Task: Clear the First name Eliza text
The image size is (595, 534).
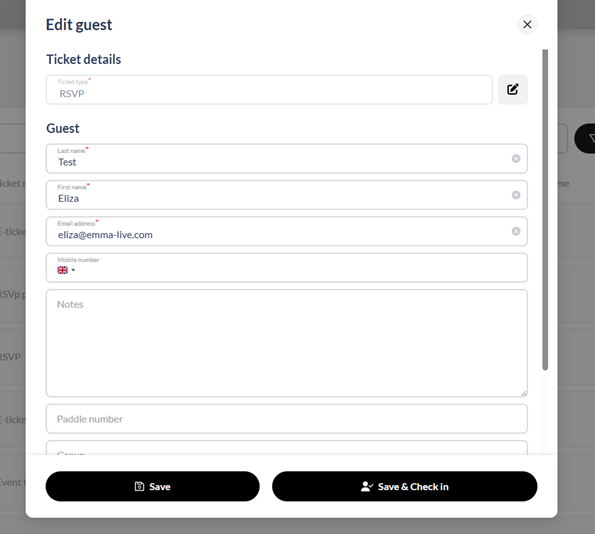Action: point(516,195)
